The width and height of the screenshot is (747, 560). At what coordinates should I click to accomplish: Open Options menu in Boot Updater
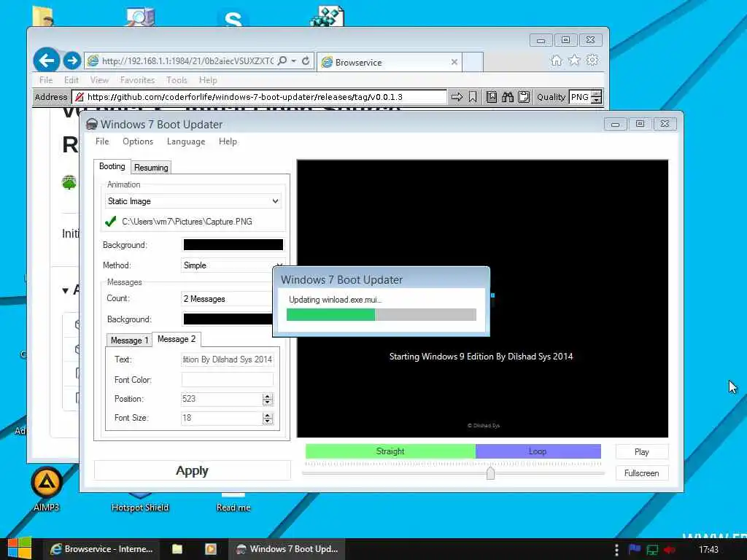click(138, 141)
